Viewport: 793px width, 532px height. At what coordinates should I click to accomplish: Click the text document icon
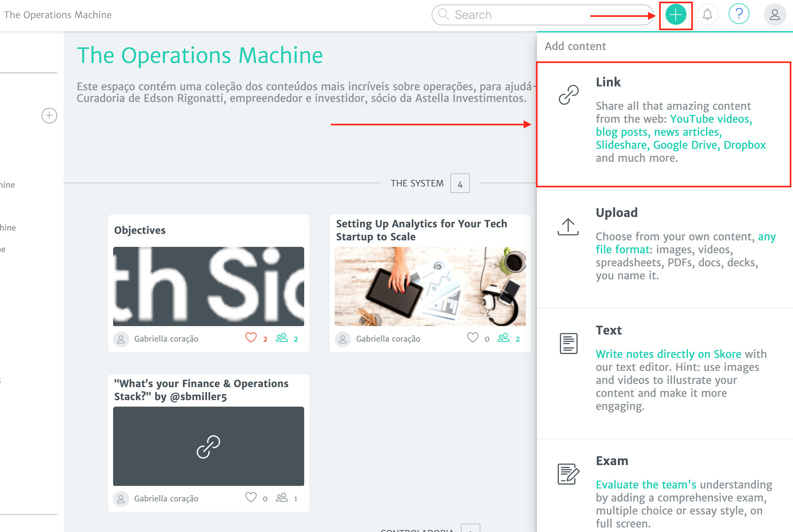click(x=569, y=343)
